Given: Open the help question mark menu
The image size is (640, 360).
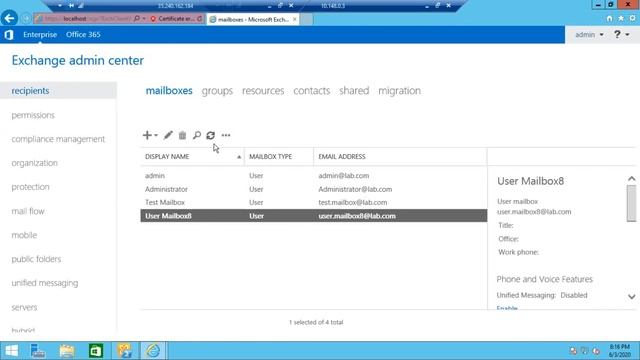Looking at the screenshot, I should point(621,35).
